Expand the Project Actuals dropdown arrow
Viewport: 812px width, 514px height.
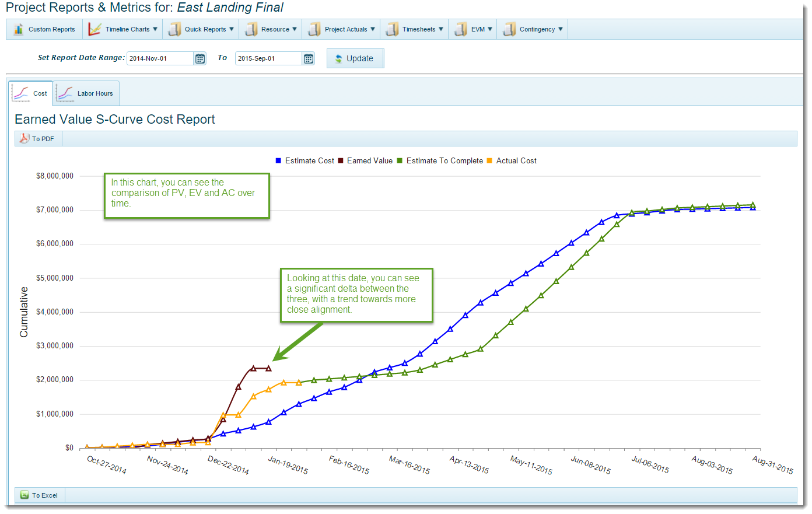(x=373, y=29)
